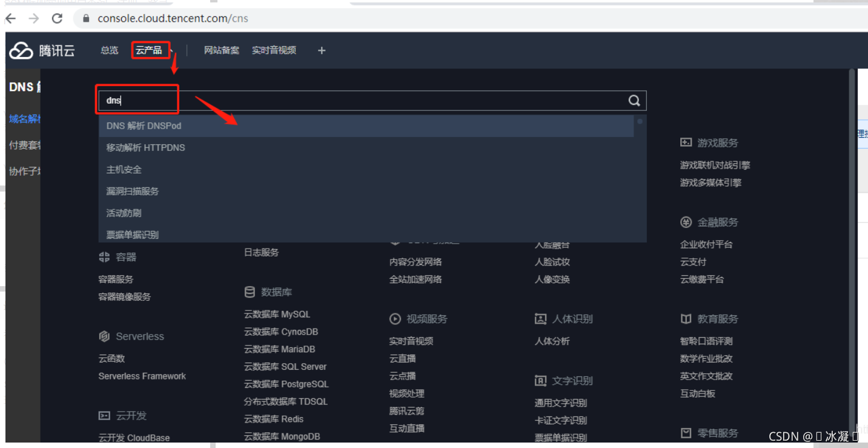Open 腾讯云剪 link
Image resolution: width=868 pixels, height=448 pixels.
[406, 412]
